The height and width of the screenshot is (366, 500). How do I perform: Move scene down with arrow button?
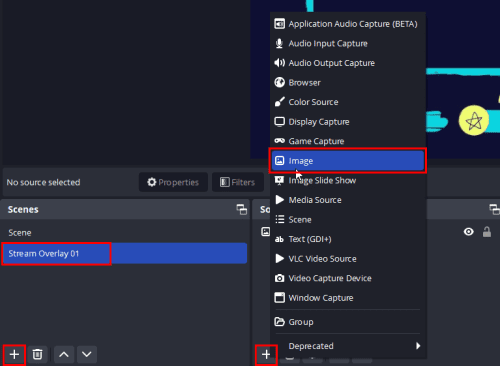[87, 354]
